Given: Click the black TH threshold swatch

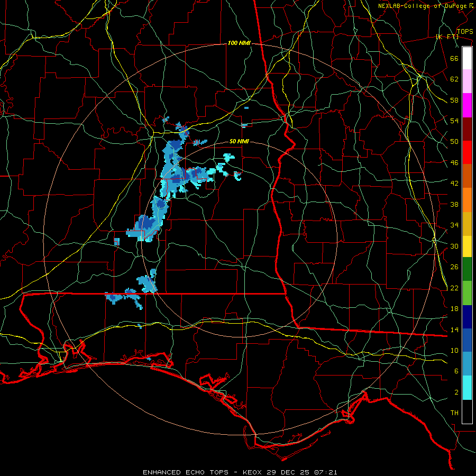Looking at the screenshot, I should pyautogui.click(x=467, y=411).
